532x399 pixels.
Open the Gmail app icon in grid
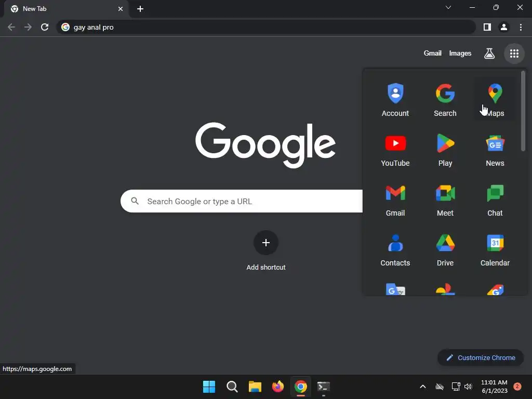click(395, 199)
